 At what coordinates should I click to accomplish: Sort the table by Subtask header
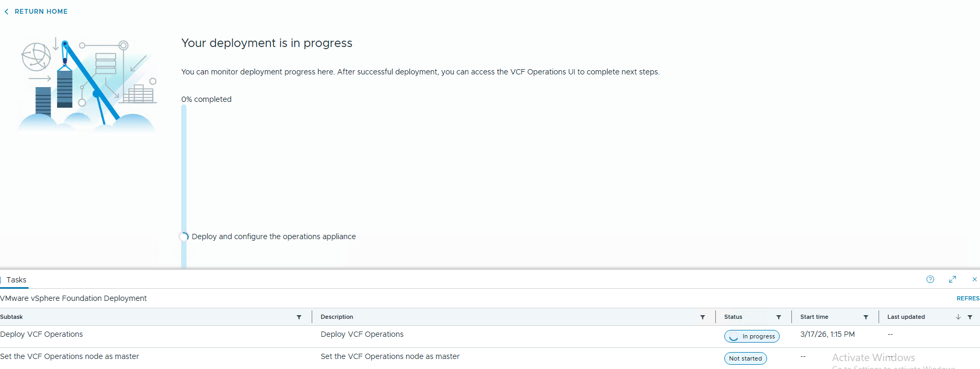(12, 317)
